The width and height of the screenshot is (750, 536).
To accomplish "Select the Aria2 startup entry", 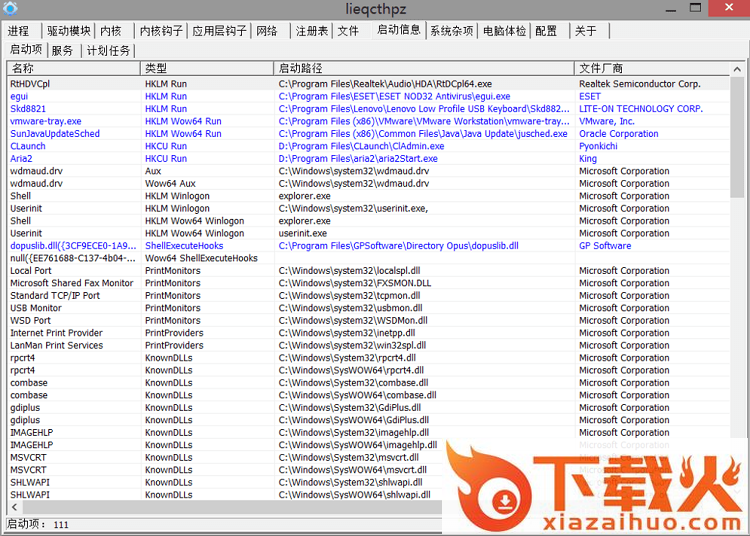I will tap(368, 158).
